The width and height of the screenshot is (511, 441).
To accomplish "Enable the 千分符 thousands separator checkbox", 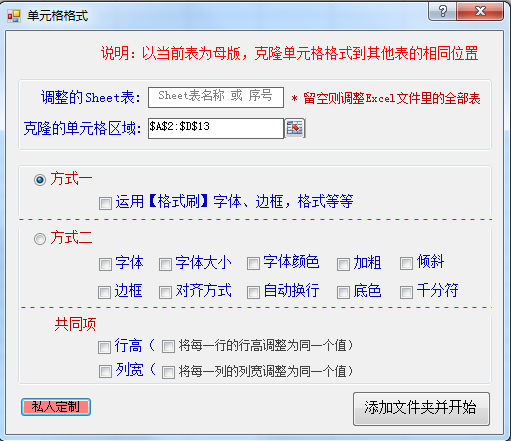I will click(406, 292).
